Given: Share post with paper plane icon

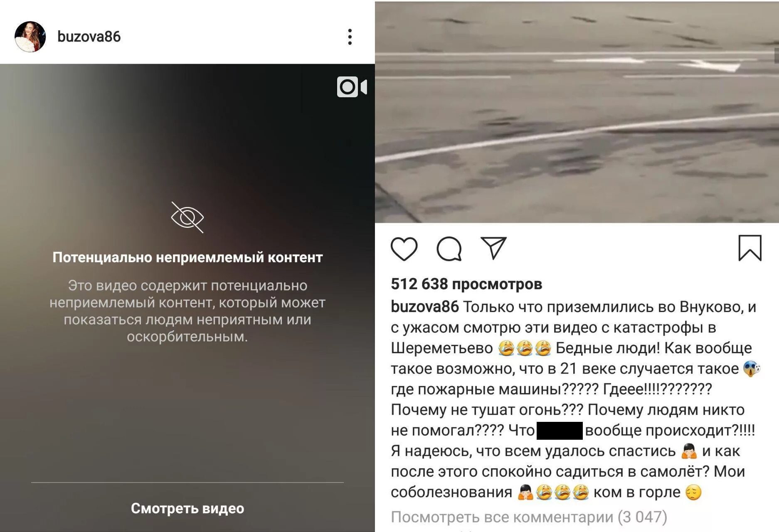Looking at the screenshot, I should click(x=493, y=248).
